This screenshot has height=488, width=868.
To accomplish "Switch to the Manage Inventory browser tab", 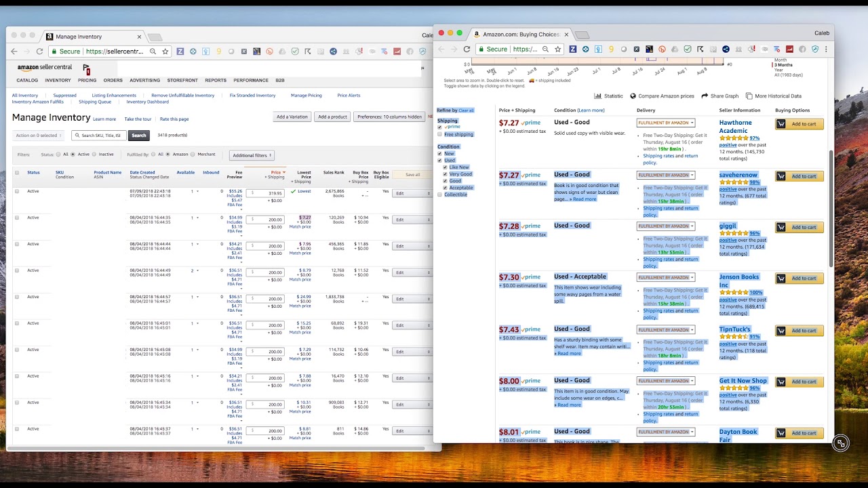I will [x=93, y=37].
